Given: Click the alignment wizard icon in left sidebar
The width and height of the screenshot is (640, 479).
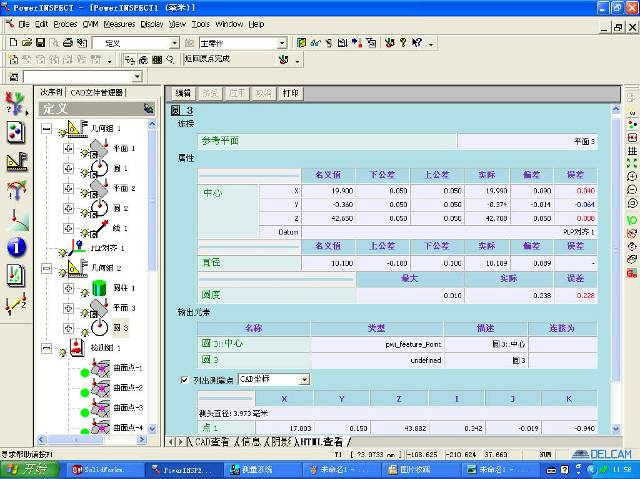Looking at the screenshot, I should pyautogui.click(x=16, y=103).
